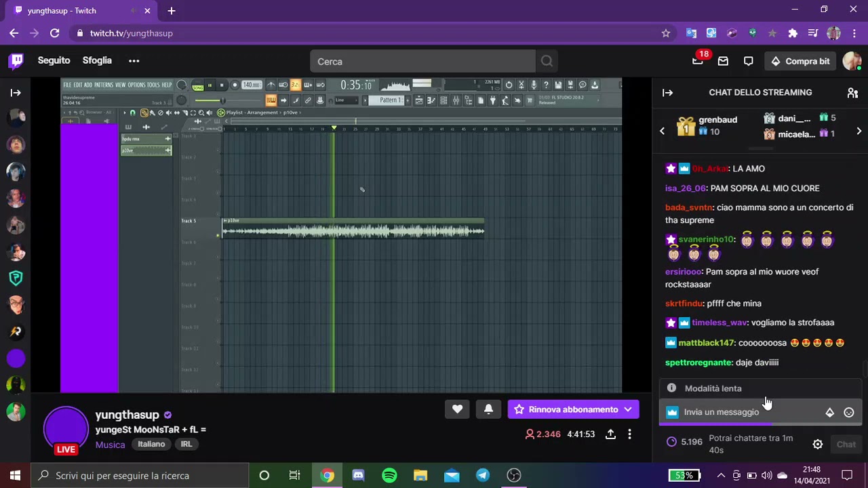Open channel points balance 5.196
Viewport: 868px width, 488px height.
tap(684, 442)
